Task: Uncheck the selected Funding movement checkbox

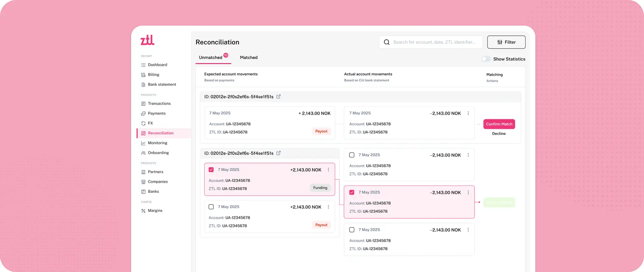Action: (x=211, y=170)
